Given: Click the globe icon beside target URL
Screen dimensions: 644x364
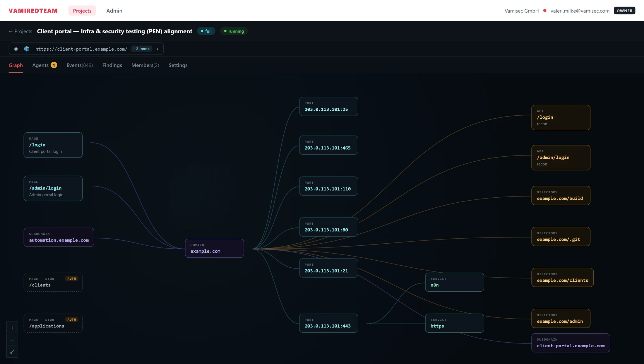Looking at the screenshot, I should pyautogui.click(x=27, y=49).
